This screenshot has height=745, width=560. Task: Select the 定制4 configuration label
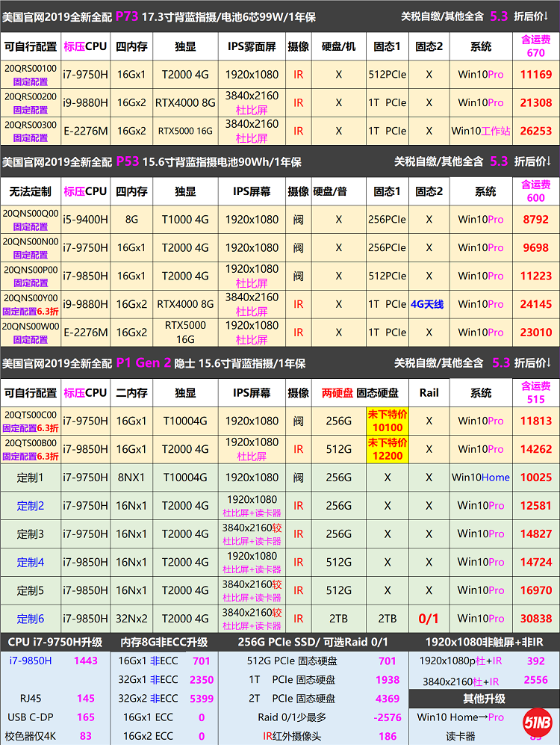point(31,562)
